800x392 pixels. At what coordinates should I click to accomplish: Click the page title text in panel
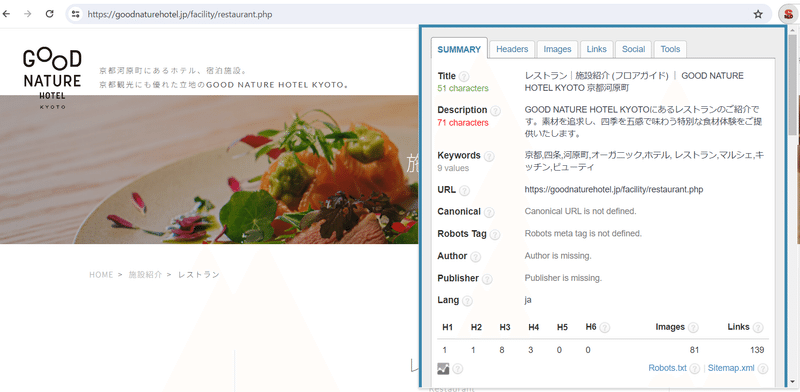point(634,82)
